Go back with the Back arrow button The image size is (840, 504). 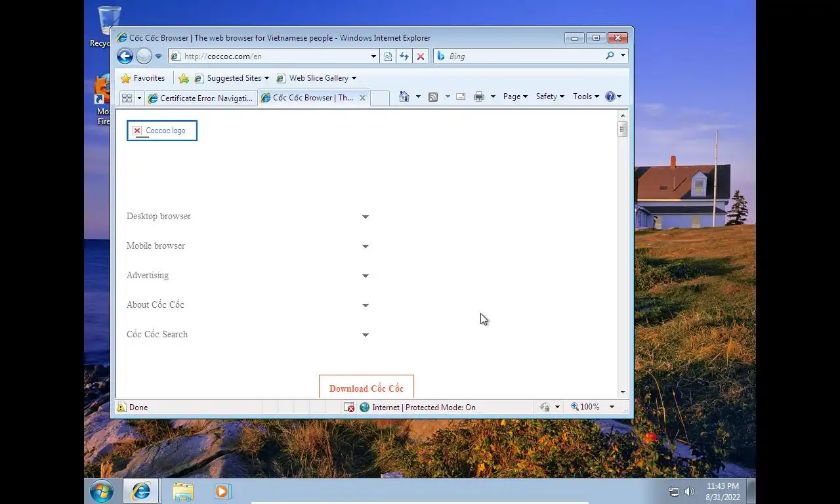(x=125, y=56)
